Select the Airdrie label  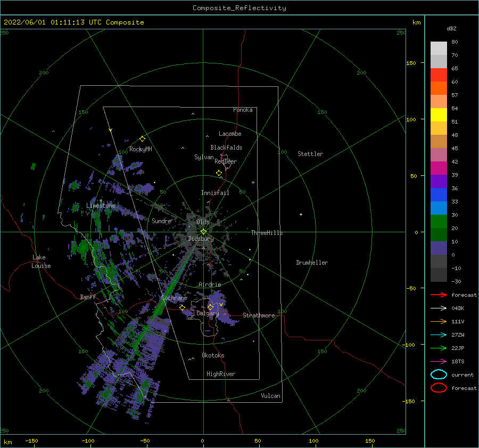pos(210,284)
